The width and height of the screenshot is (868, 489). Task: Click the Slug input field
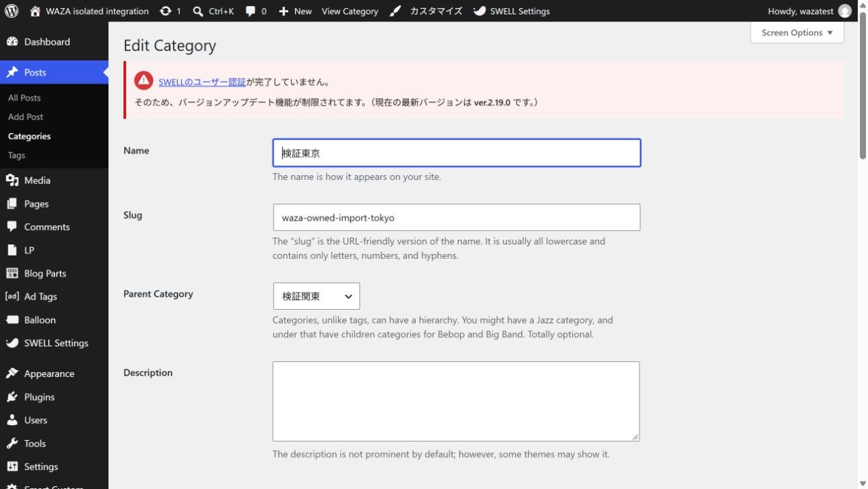tap(457, 218)
